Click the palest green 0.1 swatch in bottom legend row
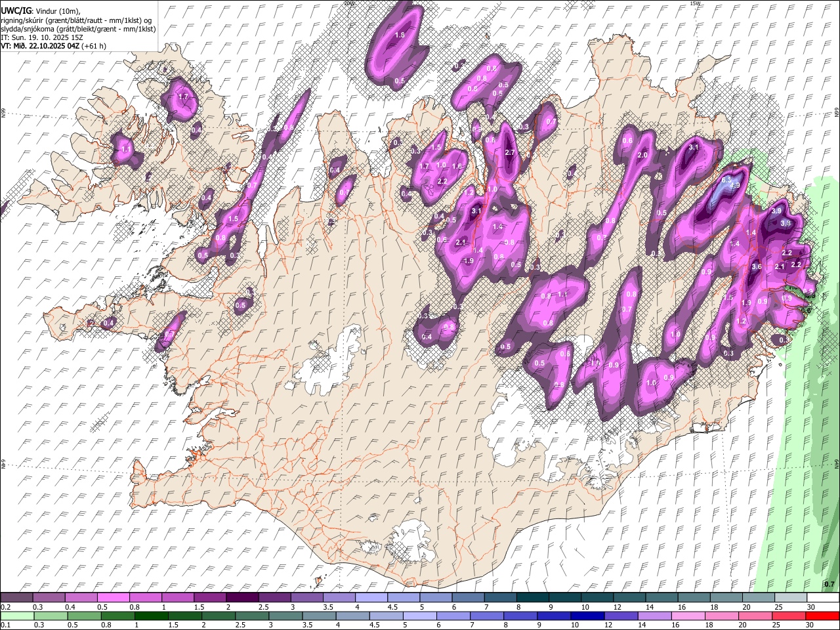Viewport: 840px width, 630px height. 18,616
